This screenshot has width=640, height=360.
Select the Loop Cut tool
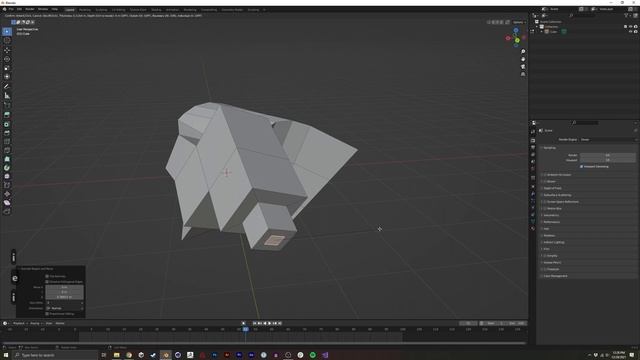[x=7, y=142]
